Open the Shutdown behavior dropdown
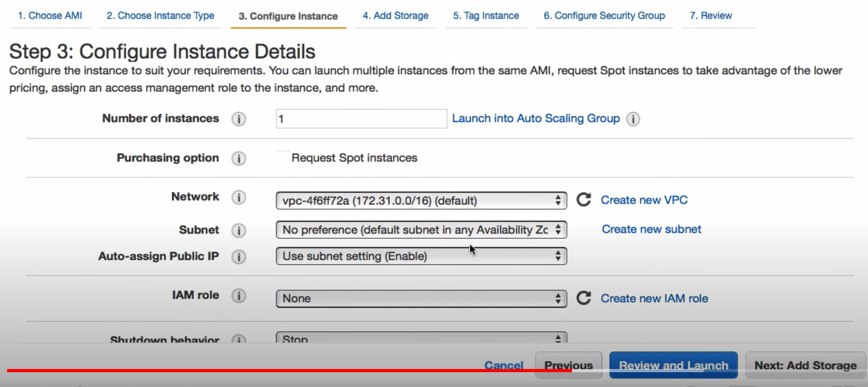 [421, 338]
